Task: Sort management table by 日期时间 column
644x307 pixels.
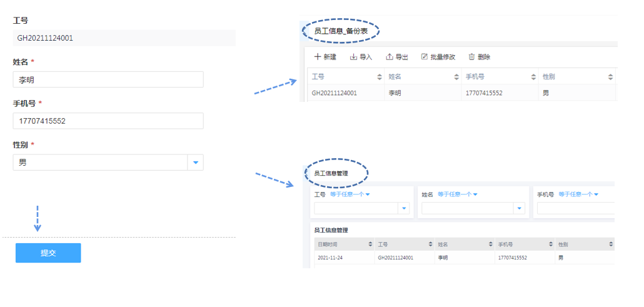Action: 369,244
